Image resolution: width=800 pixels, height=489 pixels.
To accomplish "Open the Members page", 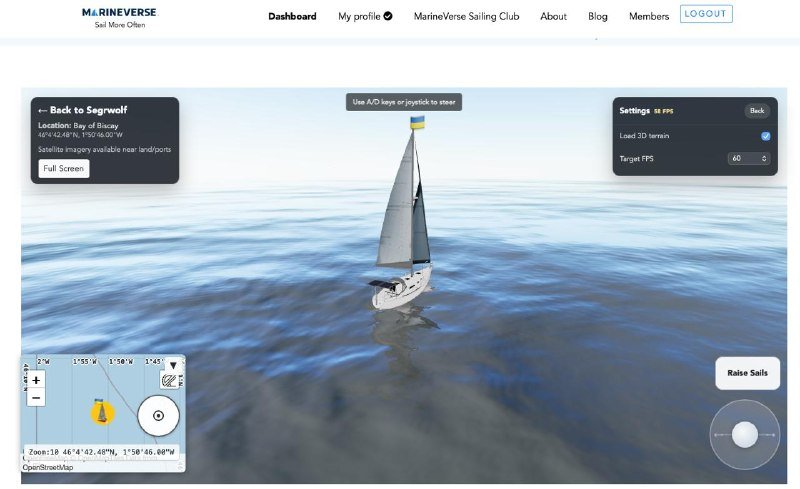I will [x=648, y=16].
